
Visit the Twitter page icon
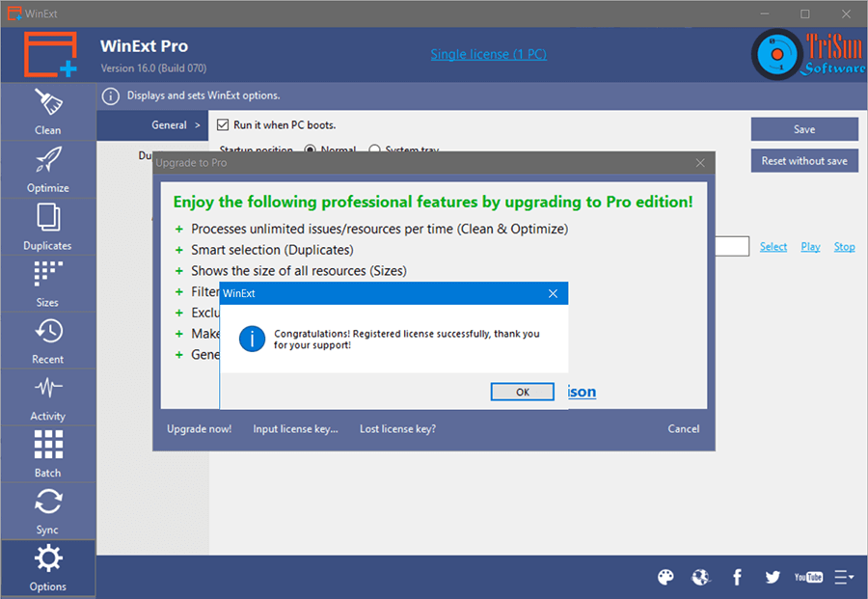click(773, 578)
